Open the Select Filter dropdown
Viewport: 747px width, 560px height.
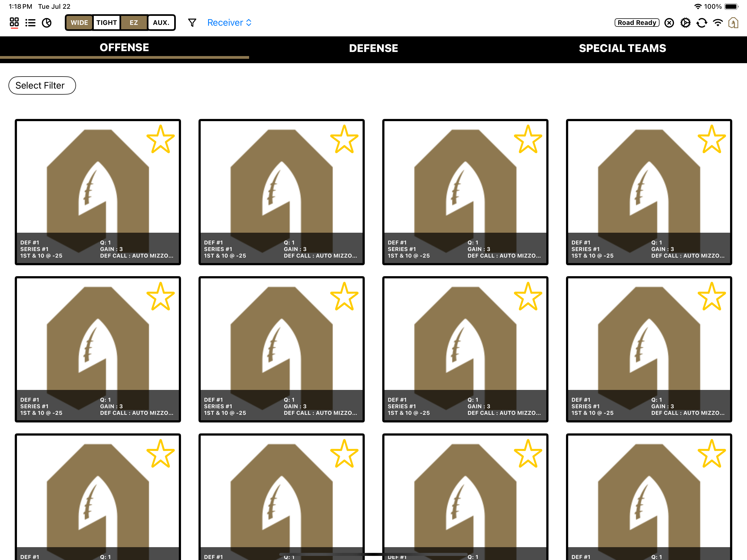point(42,86)
